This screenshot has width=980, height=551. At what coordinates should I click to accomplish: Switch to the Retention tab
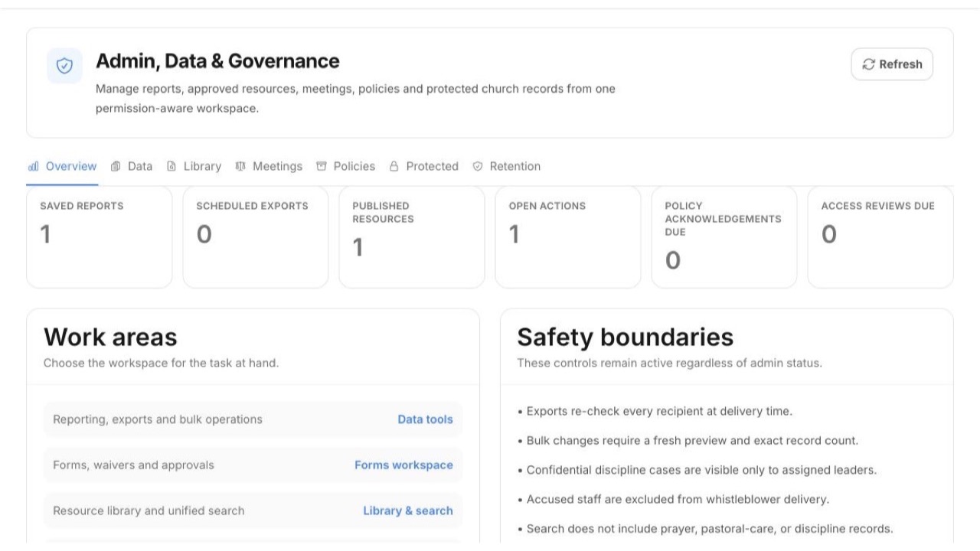(507, 166)
